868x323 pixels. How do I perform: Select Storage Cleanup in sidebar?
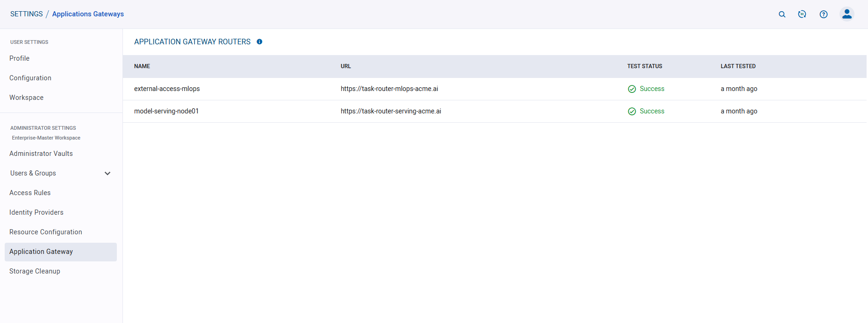tap(35, 271)
